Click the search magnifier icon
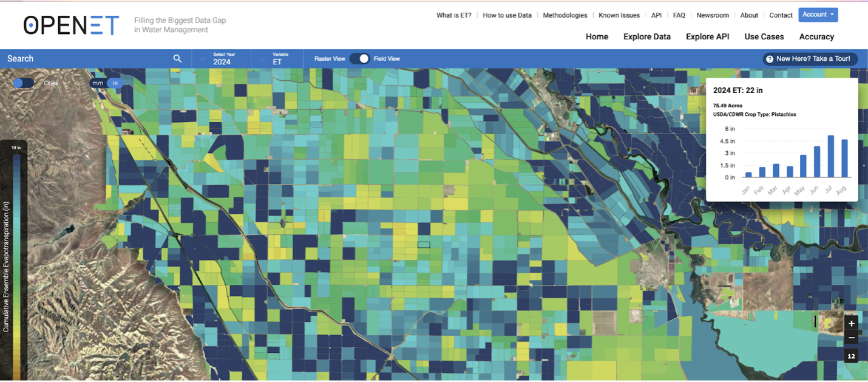 tap(177, 58)
